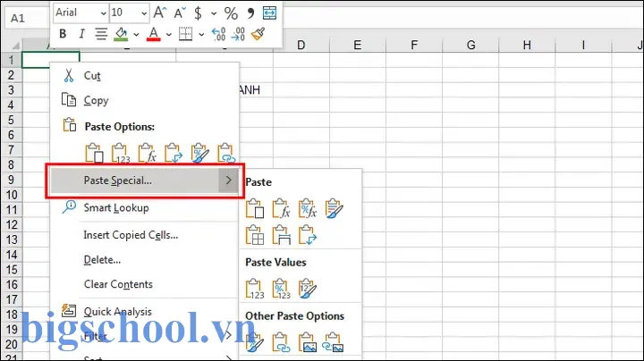Click Paste Link under Other Paste Options

coord(282,342)
